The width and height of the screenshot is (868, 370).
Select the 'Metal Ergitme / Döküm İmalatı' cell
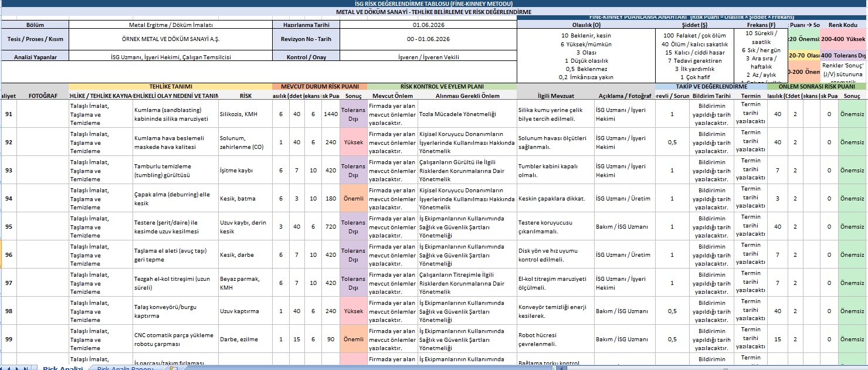pyautogui.click(x=171, y=25)
